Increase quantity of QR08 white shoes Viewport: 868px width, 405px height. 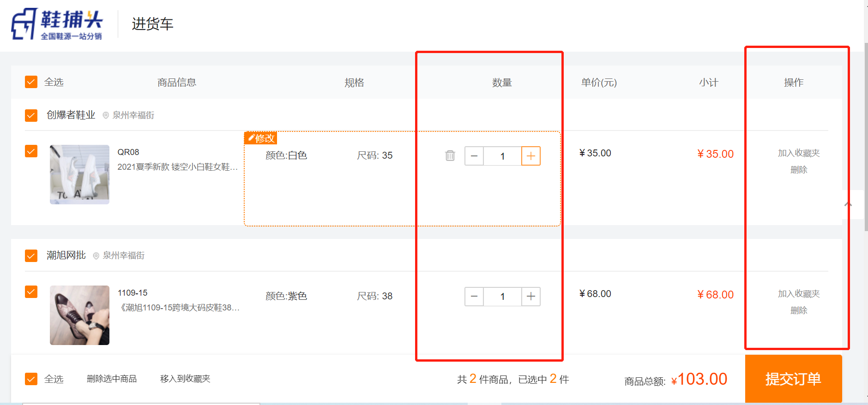coord(530,156)
